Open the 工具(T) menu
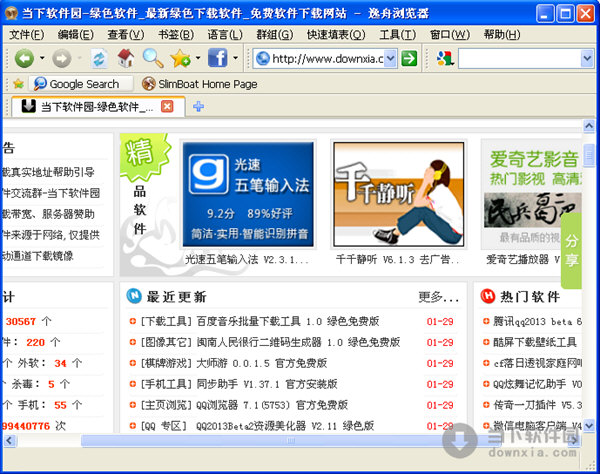The width and height of the screenshot is (600, 474). (398, 35)
